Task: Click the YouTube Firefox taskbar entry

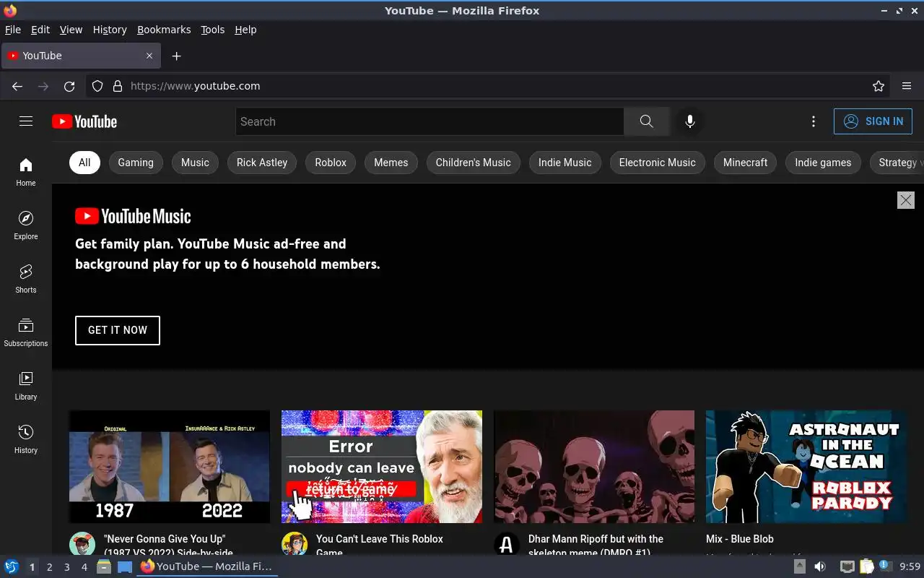Action: 207,566
